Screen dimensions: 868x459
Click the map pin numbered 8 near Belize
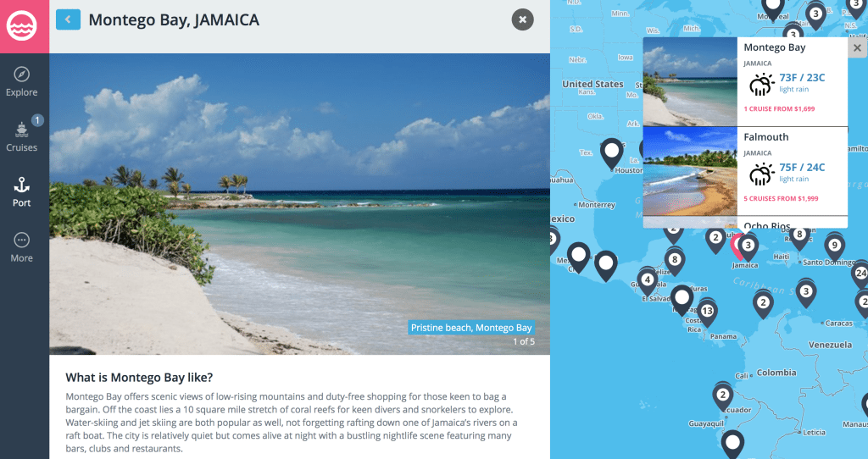tap(674, 261)
